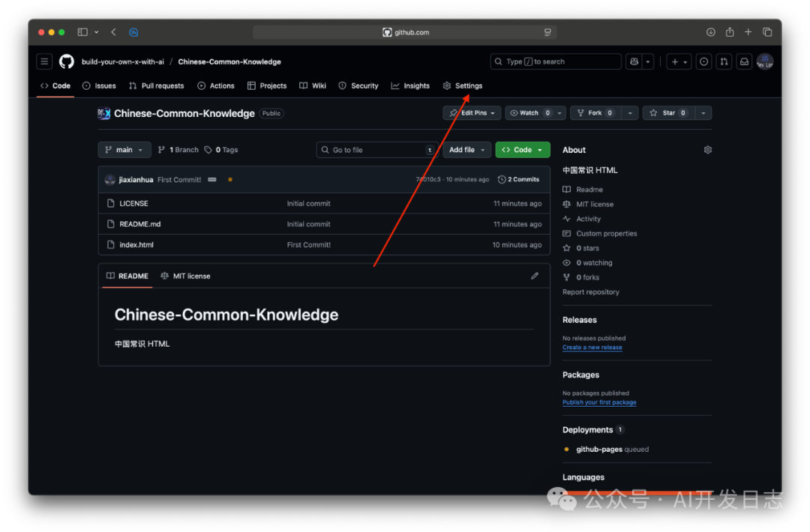810x532 pixels.
Task: Check the orange commit status dot
Action: point(230,180)
